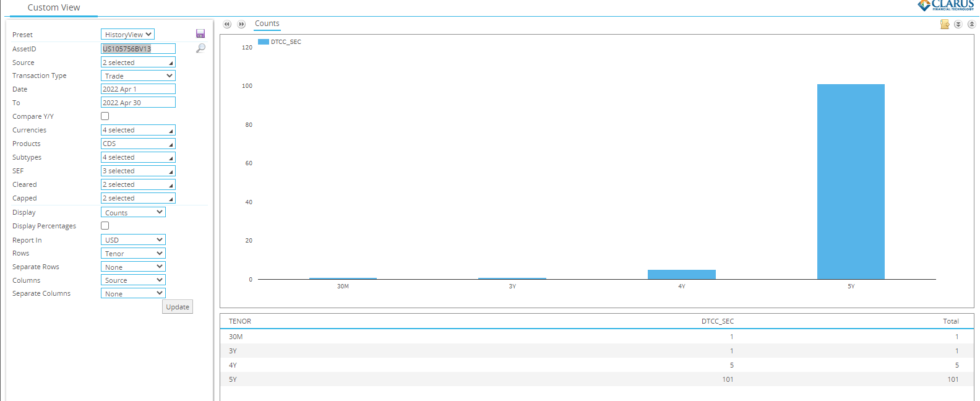Image resolution: width=980 pixels, height=401 pixels.
Task: Enable the Compare Y/Y checkbox
Action: coord(105,116)
